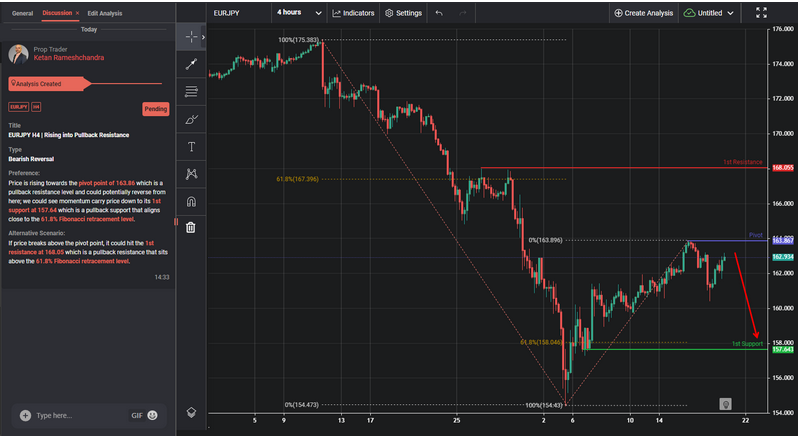The image size is (800, 436).
Task: Select the horizontal lines tool
Action: click(191, 91)
